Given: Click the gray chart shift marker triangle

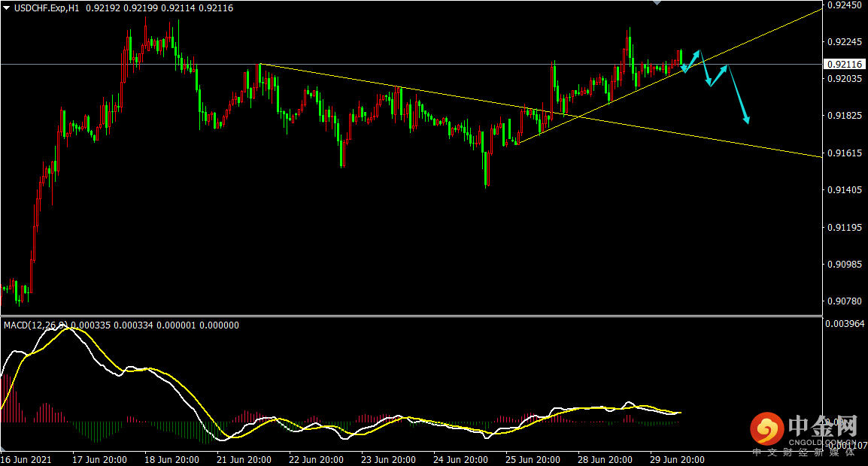Looking at the screenshot, I should pos(657,3).
